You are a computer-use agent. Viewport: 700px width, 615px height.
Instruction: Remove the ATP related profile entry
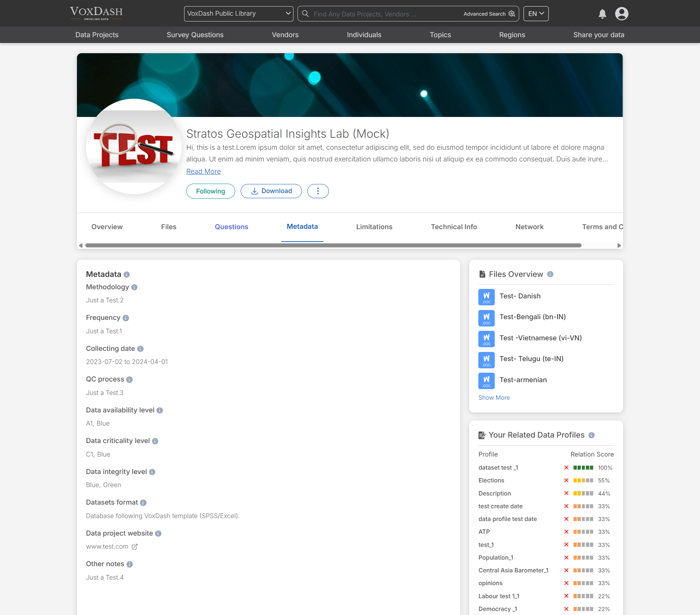click(566, 532)
